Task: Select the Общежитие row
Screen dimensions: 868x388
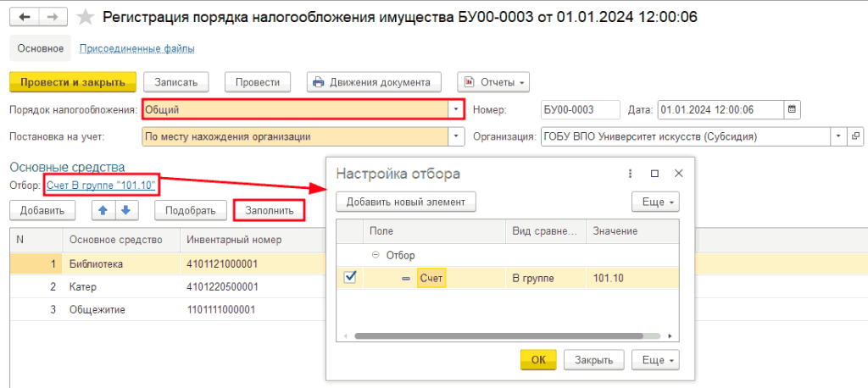Action: pos(166,309)
